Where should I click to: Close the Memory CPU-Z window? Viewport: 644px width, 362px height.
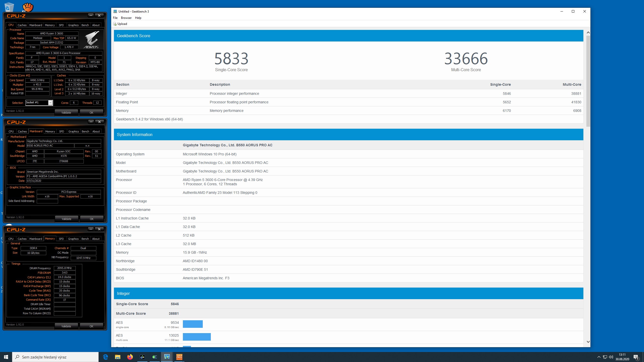pos(99,229)
